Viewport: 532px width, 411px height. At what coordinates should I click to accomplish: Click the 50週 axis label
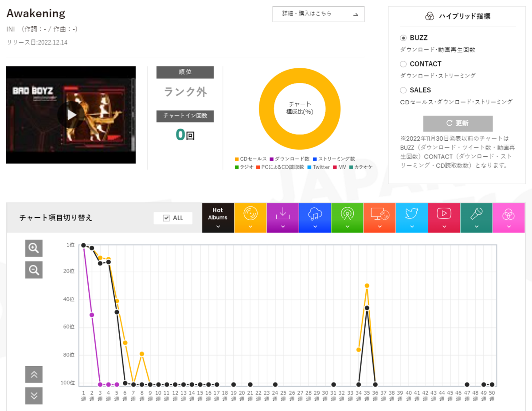[x=492, y=396]
